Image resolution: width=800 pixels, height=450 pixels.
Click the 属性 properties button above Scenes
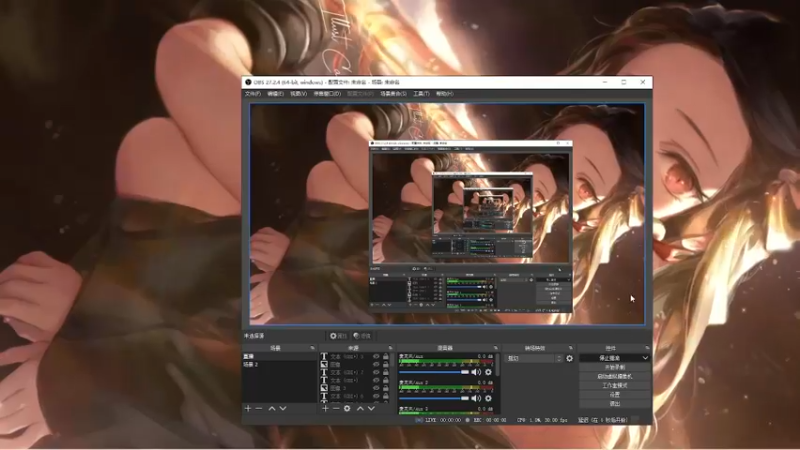[338, 336]
